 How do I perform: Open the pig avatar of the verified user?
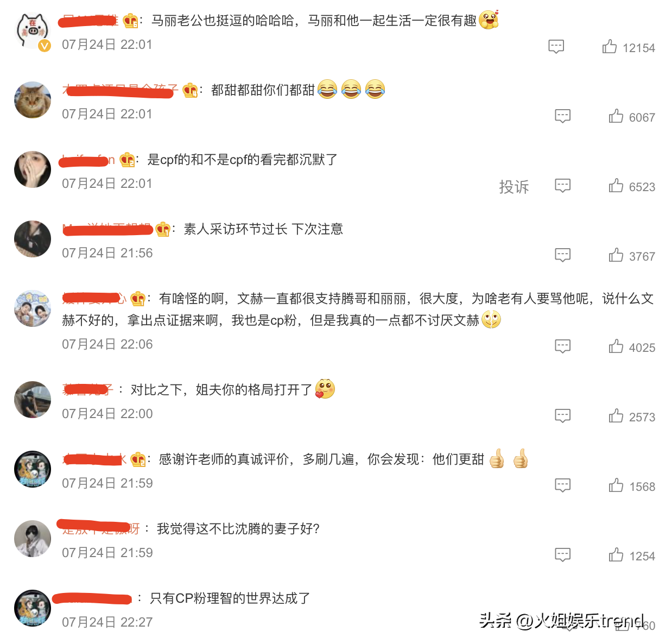pos(33,30)
